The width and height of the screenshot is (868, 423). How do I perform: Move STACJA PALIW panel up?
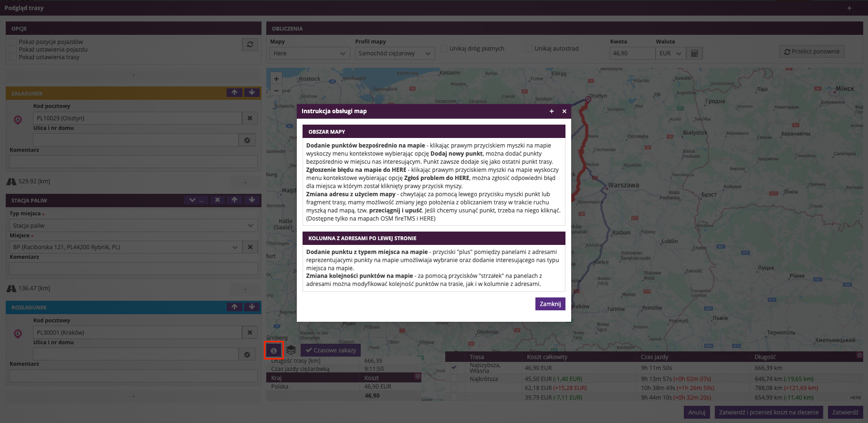234,200
